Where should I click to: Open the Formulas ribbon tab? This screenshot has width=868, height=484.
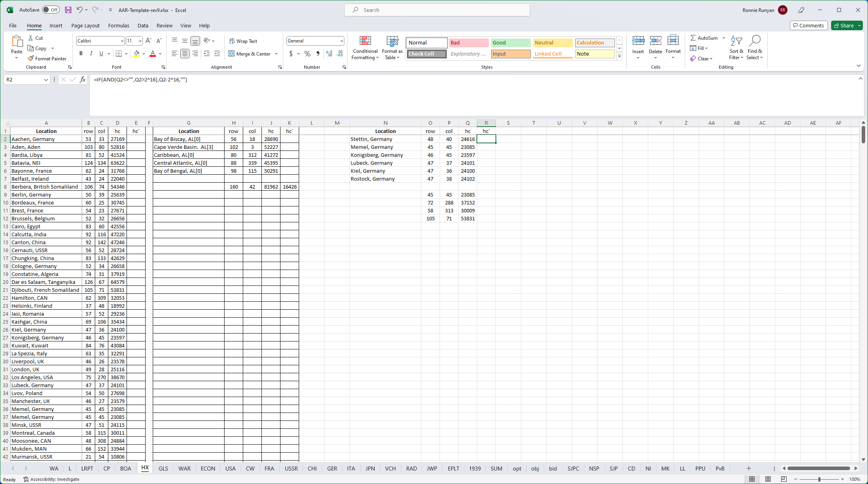pos(119,25)
